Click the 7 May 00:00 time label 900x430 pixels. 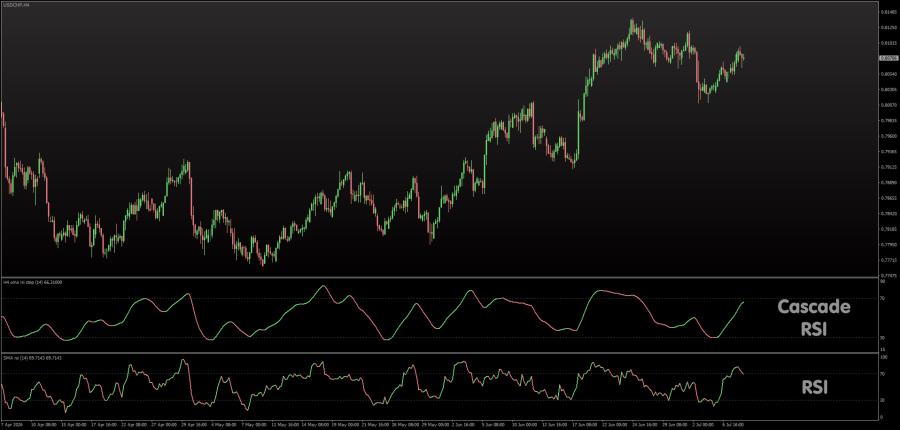[x=254, y=425]
